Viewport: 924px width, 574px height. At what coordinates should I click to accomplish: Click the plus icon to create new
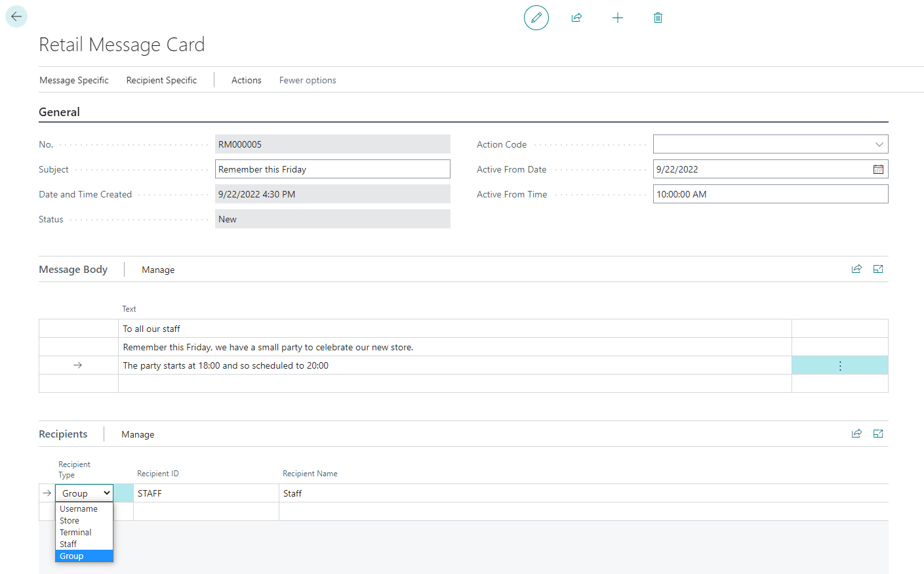617,18
